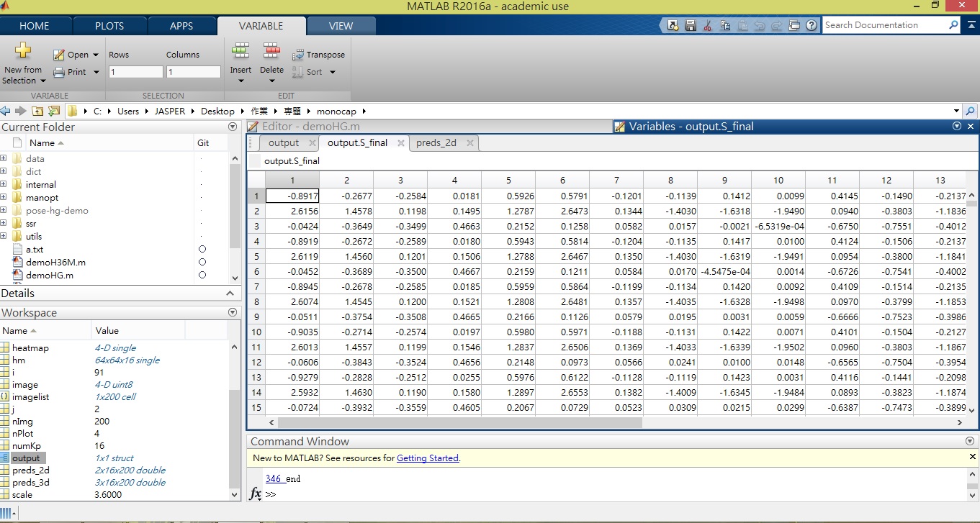Click the Search Documentation field
The height and width of the screenshot is (523, 980).
[884, 25]
